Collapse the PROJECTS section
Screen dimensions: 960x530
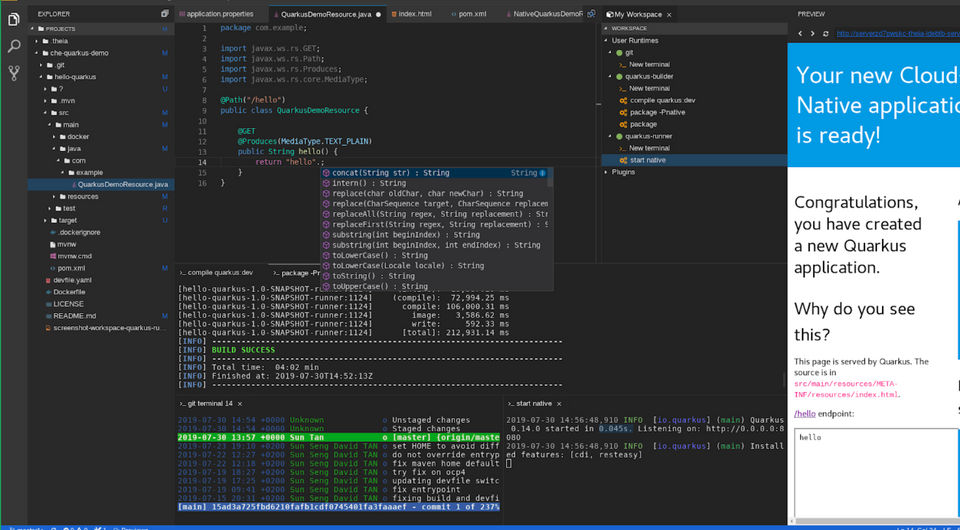pos(32,29)
